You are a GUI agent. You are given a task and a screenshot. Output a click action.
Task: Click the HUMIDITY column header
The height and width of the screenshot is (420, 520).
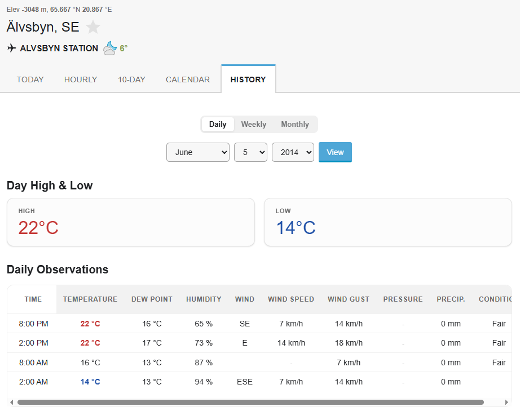[204, 299]
